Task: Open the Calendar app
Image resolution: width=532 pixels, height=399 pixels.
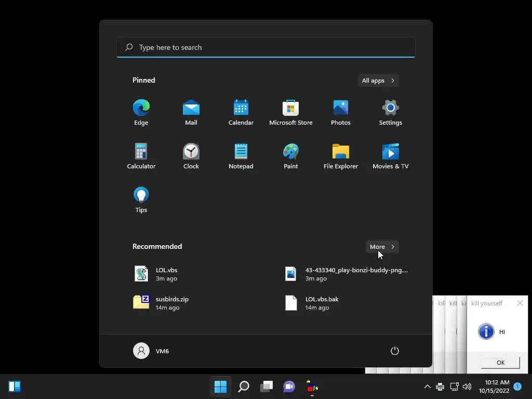Action: pyautogui.click(x=241, y=112)
